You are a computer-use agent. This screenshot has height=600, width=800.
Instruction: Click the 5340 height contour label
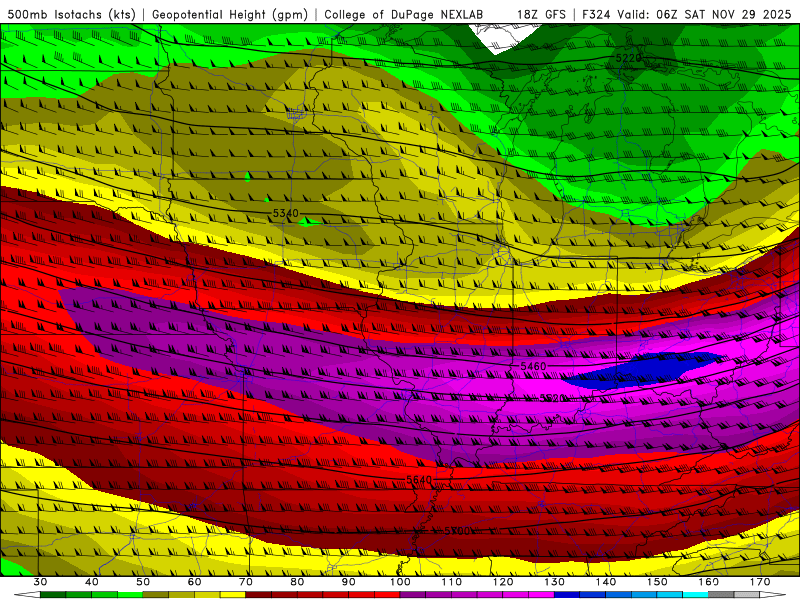point(285,213)
